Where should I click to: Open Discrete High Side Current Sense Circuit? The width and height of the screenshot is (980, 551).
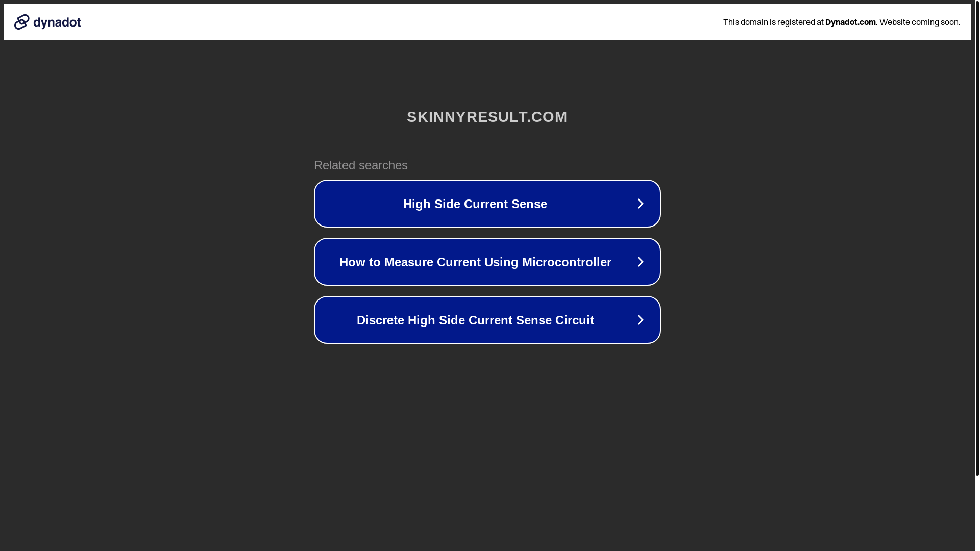click(x=487, y=320)
